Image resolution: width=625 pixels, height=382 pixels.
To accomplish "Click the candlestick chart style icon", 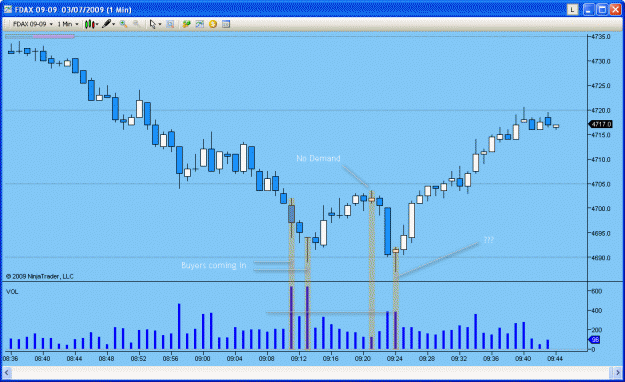I will click(89, 24).
